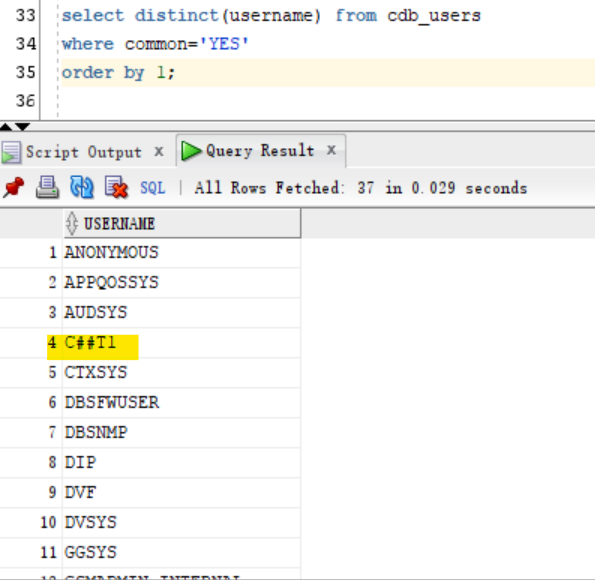Close the Query Result tab
This screenshot has width=595, height=580.
(x=331, y=150)
